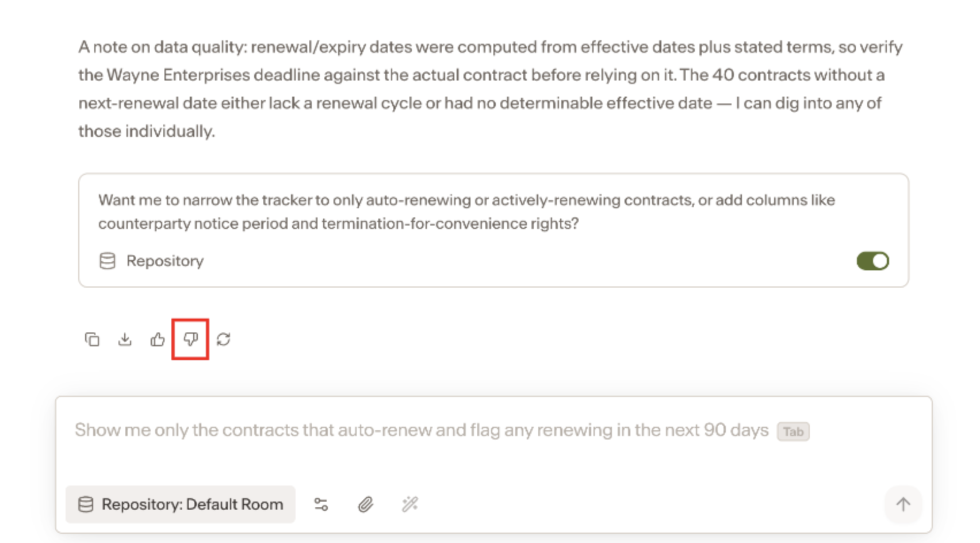The image size is (980, 543).
Task: Give the response a thumbs up
Action: pos(158,339)
